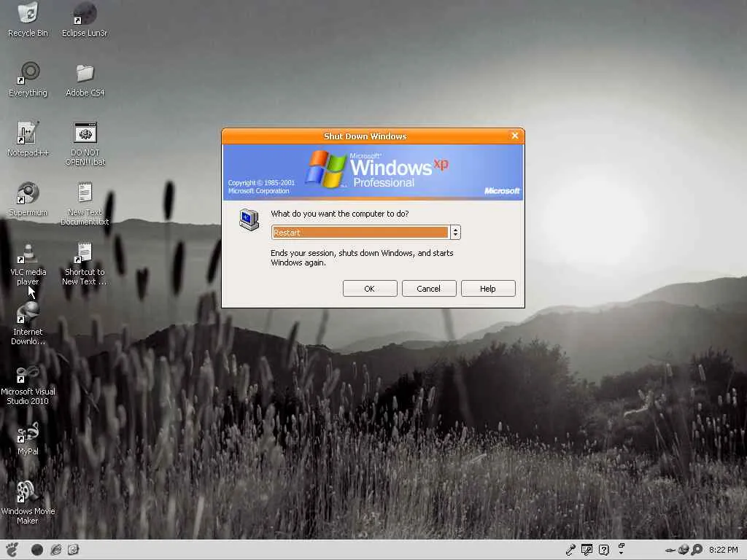This screenshot has height=560, width=747.
Task: Select New Text Document.txt on desktop
Action: pos(85,204)
